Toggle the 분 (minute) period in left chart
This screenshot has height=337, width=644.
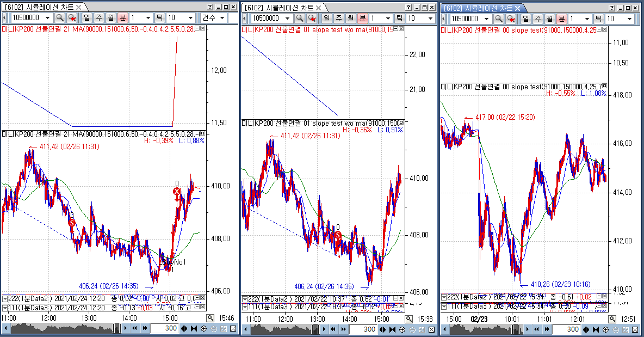click(122, 18)
